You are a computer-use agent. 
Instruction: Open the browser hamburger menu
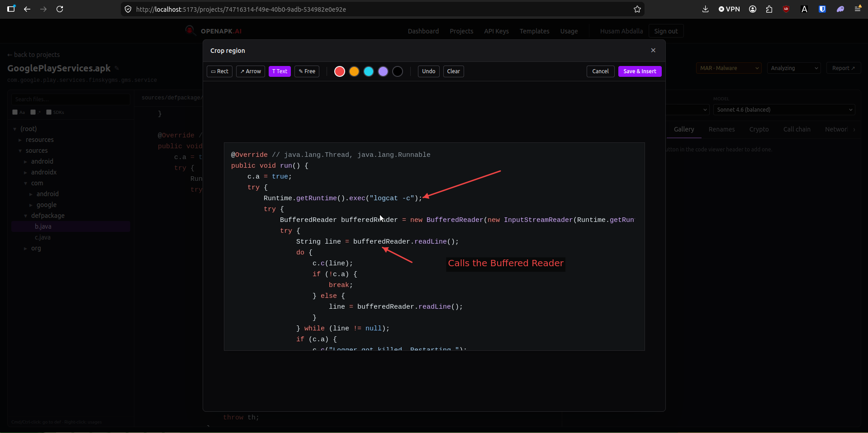coord(858,9)
